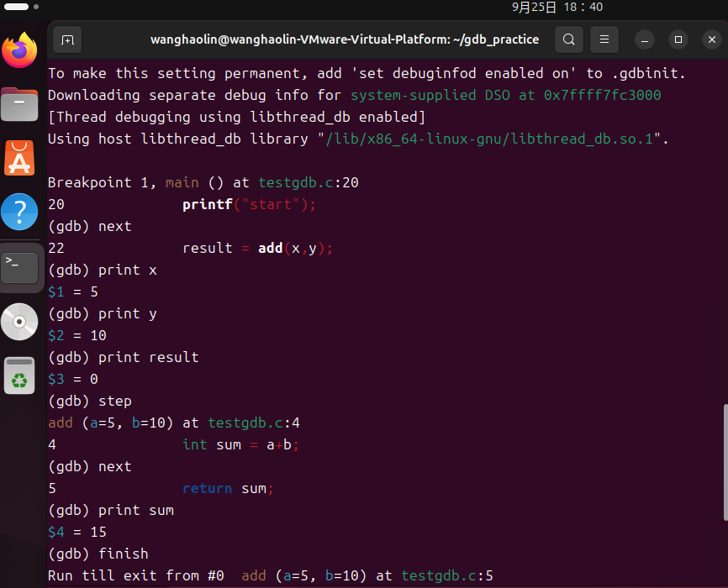This screenshot has height=588, width=728.
Task: Click the 'set debuginfod enabled on' text
Action: [463, 73]
